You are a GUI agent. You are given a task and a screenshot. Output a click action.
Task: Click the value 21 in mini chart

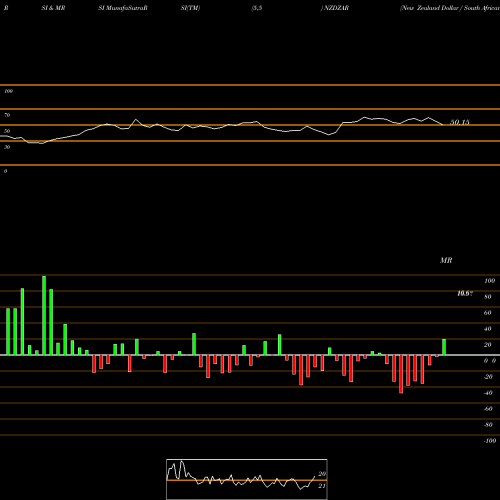(x=322, y=486)
